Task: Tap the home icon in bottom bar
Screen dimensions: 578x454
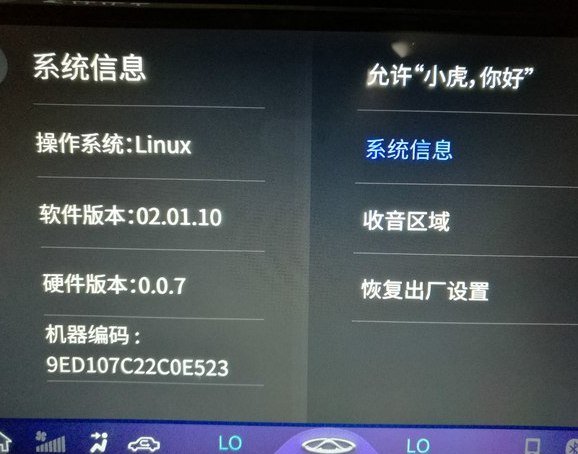Action: [x=4, y=443]
